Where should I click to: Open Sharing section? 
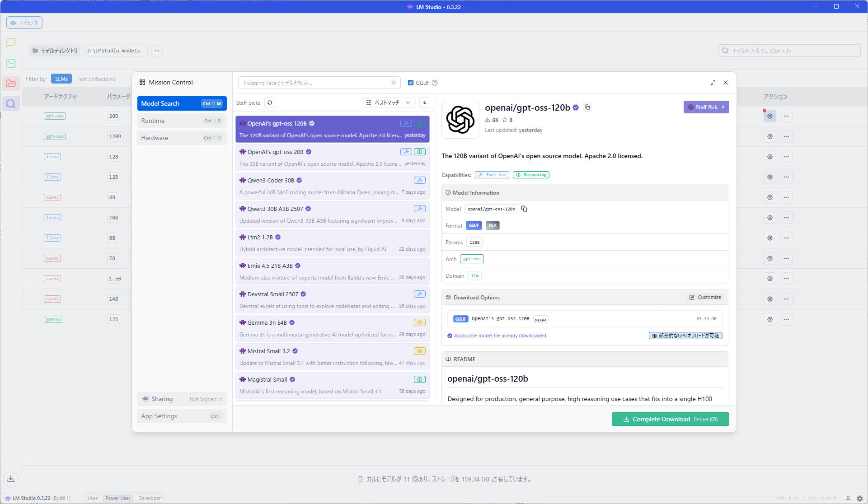click(182, 399)
